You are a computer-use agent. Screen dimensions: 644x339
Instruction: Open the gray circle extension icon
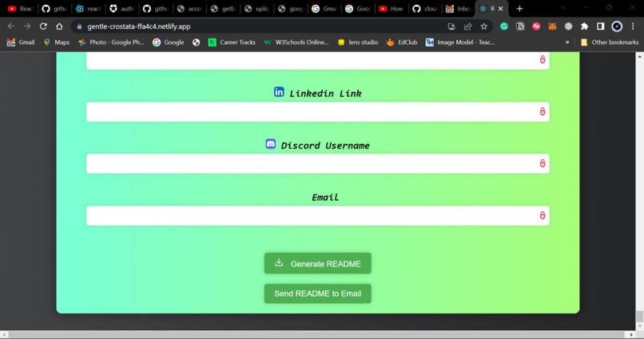click(568, 26)
